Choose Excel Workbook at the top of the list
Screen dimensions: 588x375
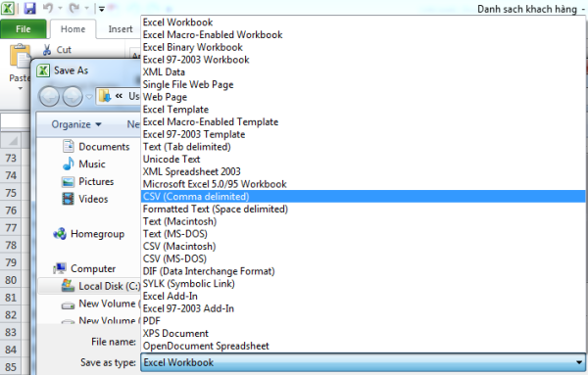pyautogui.click(x=363, y=23)
